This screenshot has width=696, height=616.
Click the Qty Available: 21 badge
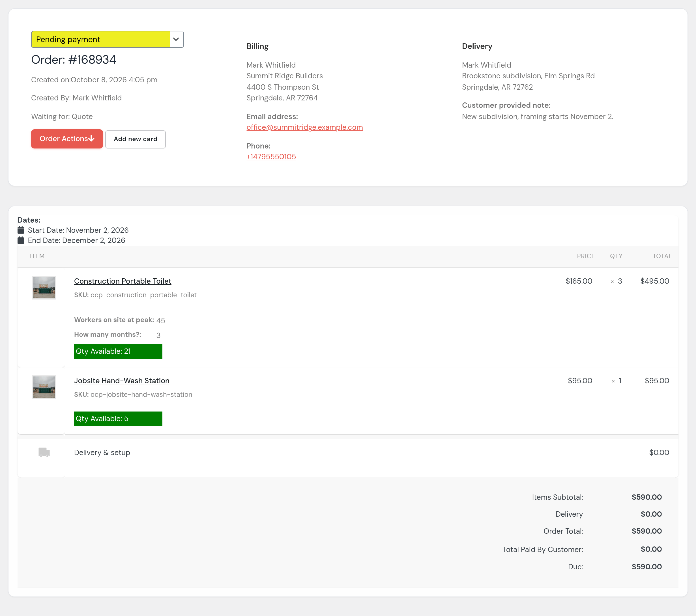118,352
